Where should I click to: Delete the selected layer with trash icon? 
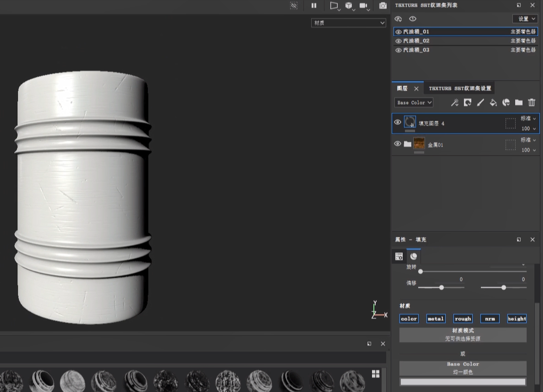coord(532,103)
